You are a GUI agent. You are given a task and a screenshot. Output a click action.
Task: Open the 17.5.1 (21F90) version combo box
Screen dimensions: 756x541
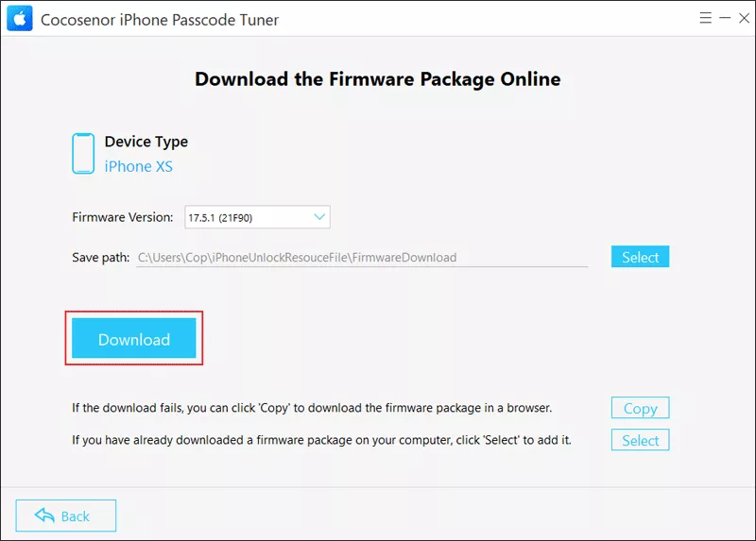pyautogui.click(x=257, y=217)
